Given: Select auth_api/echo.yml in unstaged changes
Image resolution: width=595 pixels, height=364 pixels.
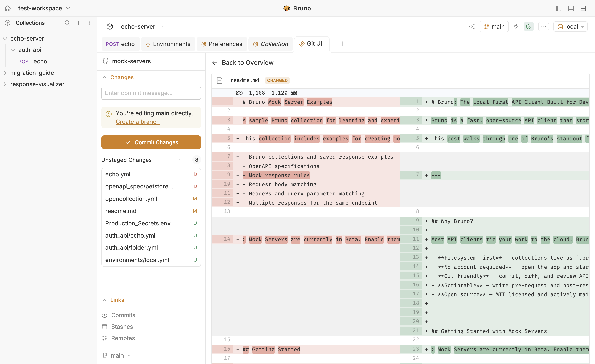Looking at the screenshot, I should point(151,236).
